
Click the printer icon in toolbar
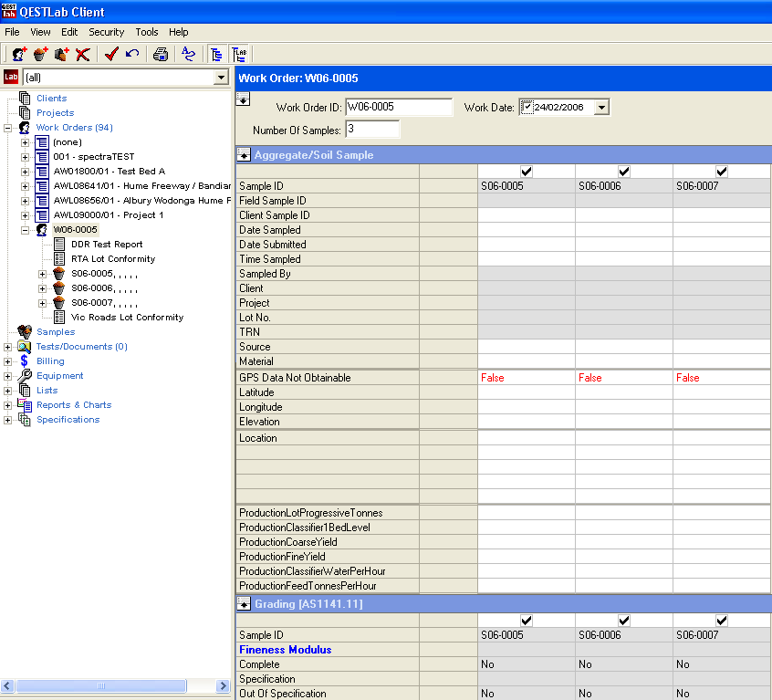coord(161,54)
